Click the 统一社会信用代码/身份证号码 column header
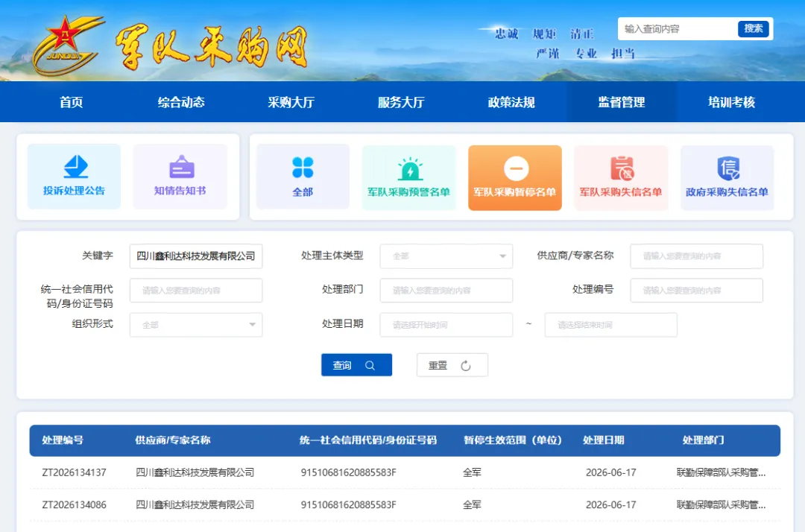The height and width of the screenshot is (532, 805). (x=368, y=440)
